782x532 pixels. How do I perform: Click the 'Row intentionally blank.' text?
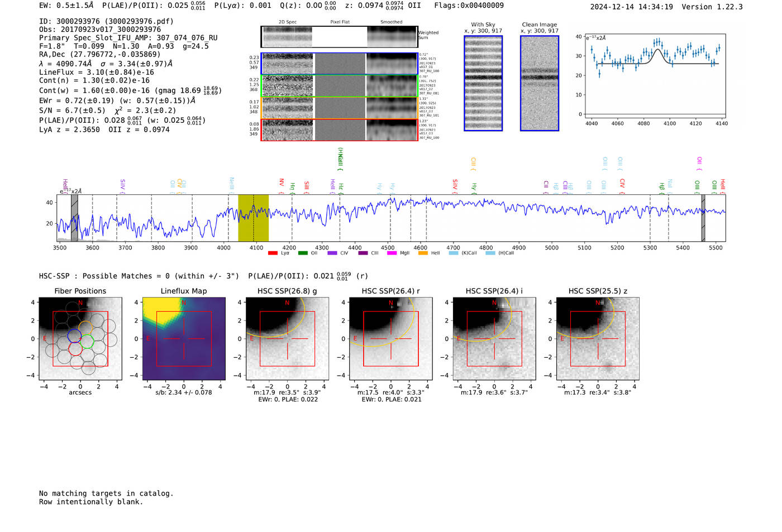(x=91, y=502)
